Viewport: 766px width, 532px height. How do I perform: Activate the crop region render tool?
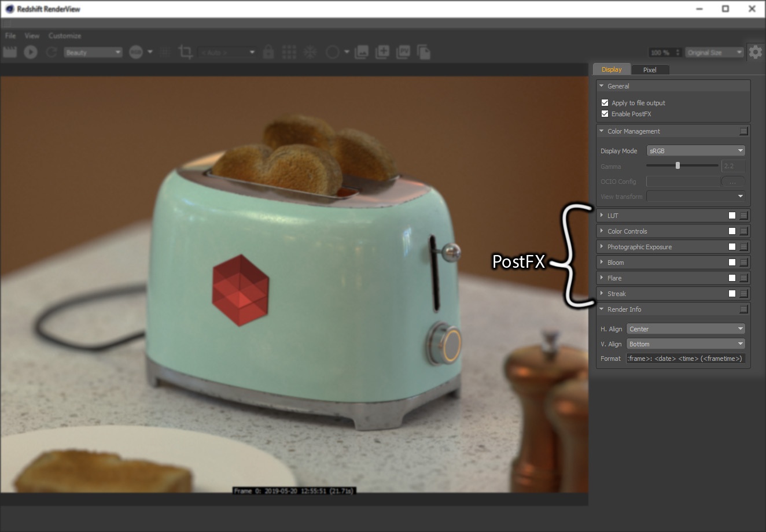[185, 52]
